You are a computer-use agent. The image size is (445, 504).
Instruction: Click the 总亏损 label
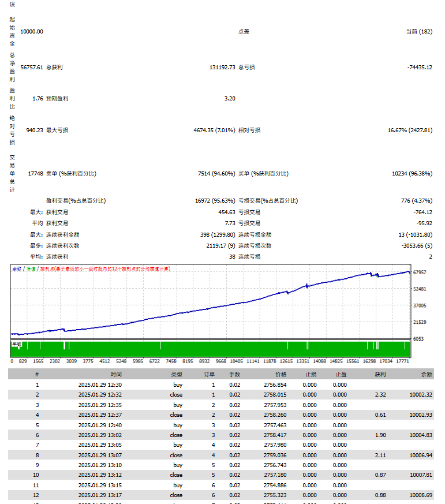pos(246,67)
